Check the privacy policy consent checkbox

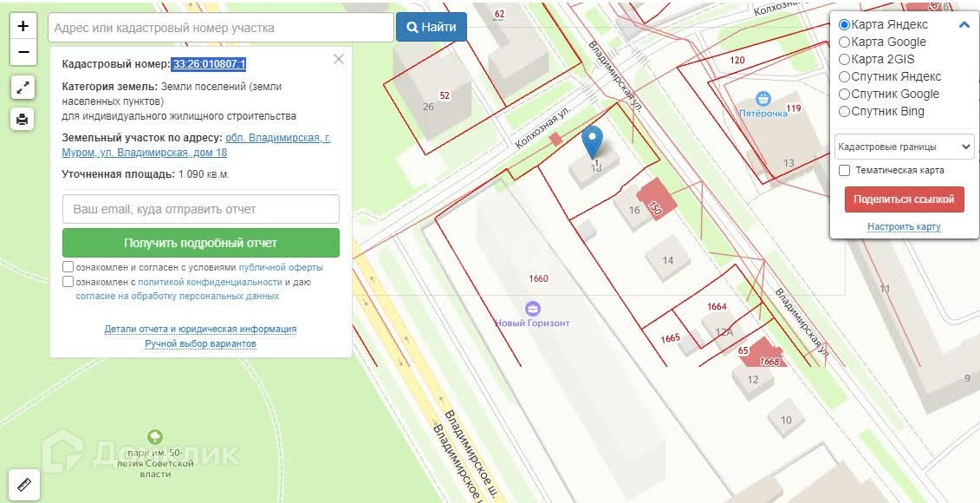(x=68, y=282)
